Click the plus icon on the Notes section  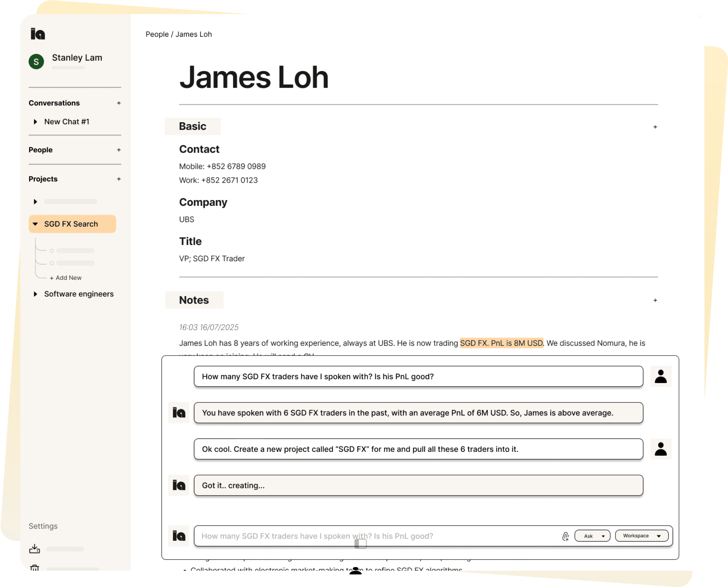coord(655,300)
